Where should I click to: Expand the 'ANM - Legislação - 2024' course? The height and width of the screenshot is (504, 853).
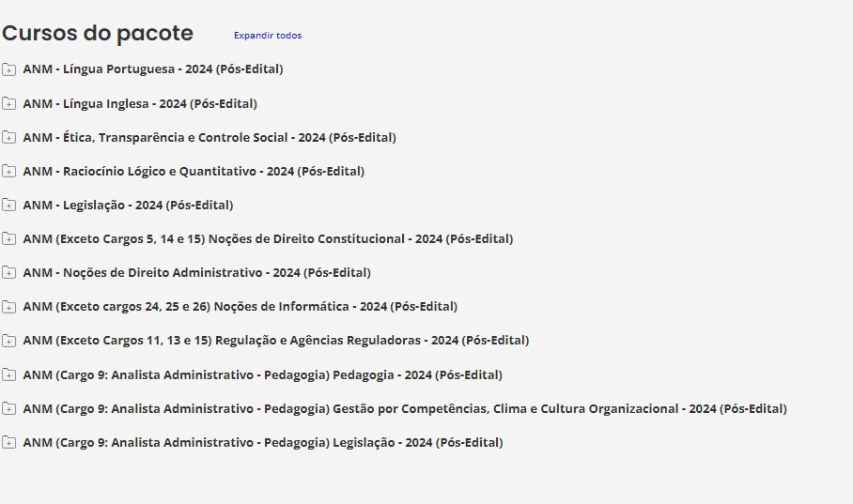[x=8, y=205]
